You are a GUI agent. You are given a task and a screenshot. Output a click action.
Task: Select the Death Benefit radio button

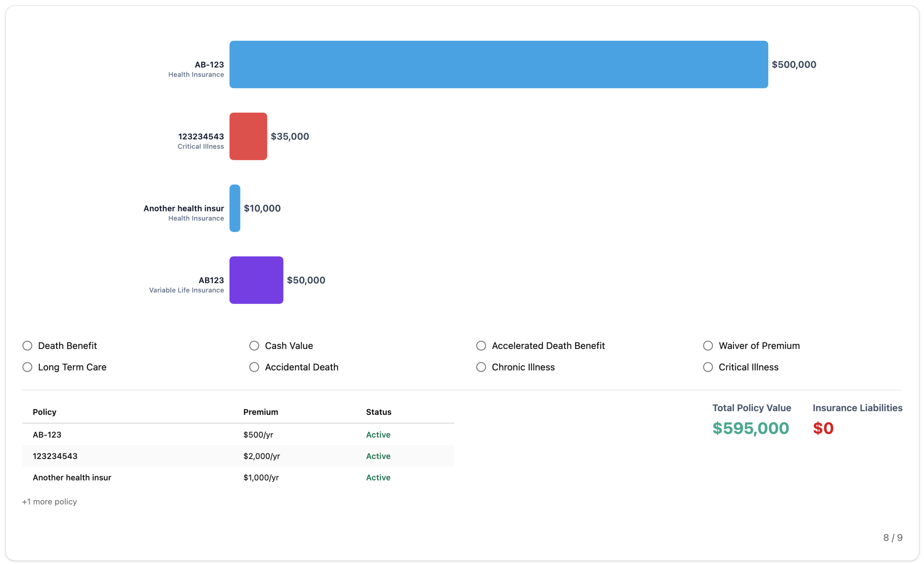pyautogui.click(x=27, y=345)
